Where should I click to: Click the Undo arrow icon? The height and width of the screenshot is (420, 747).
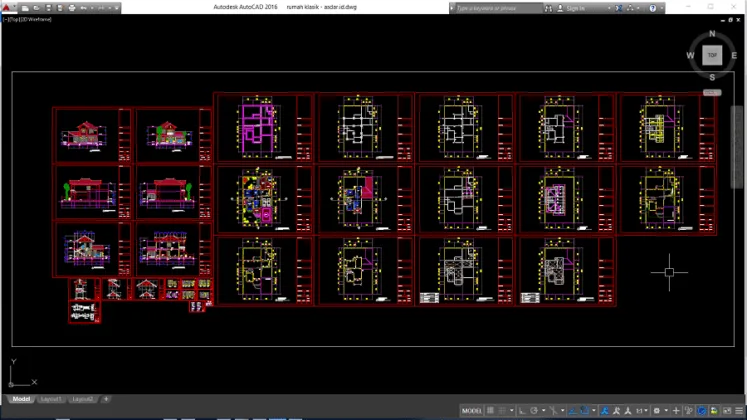click(x=83, y=8)
